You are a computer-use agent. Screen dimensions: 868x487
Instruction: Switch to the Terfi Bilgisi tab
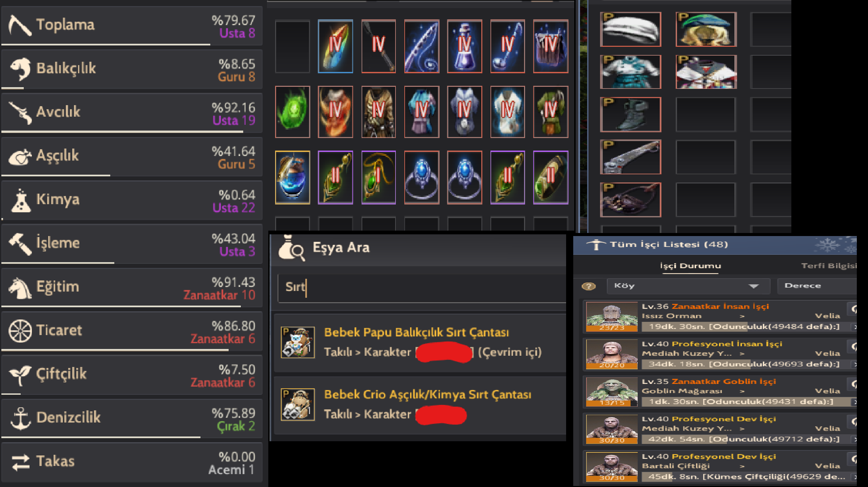pyautogui.click(x=829, y=266)
